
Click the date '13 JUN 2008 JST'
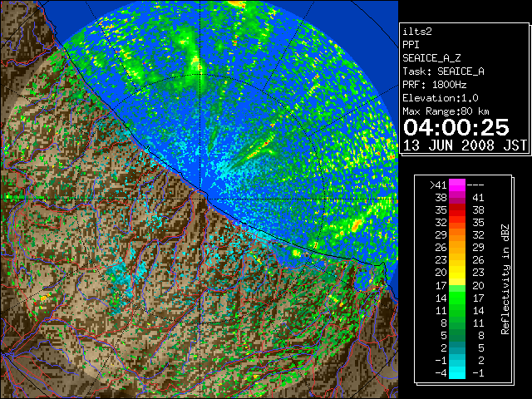465,145
